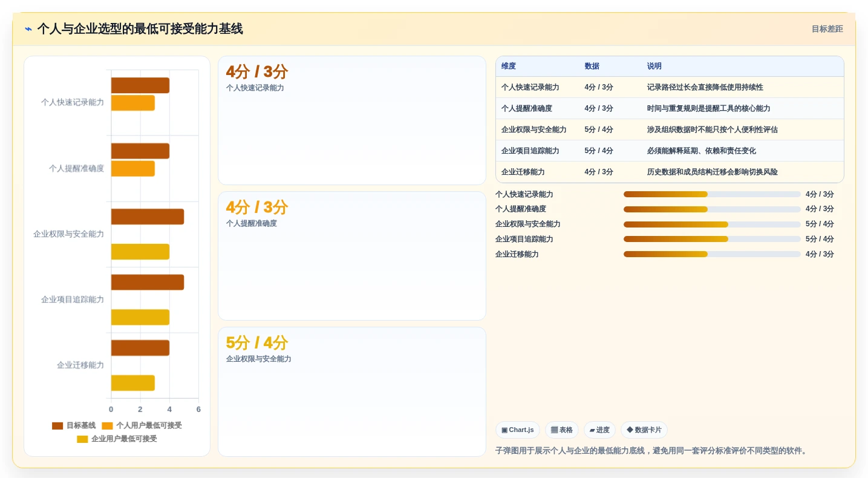This screenshot has width=868, height=478.
Task: Click the 企业迁移能力 progress bar
Action: pos(712,254)
